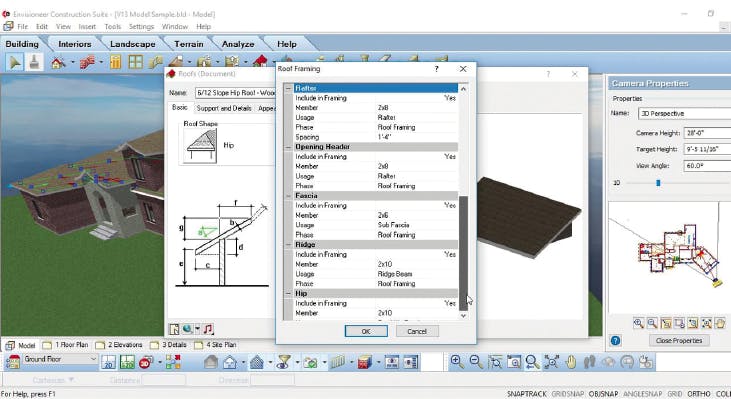Click the brick walls tool icon
Viewport: 731px width, 399px height.
pos(87,62)
